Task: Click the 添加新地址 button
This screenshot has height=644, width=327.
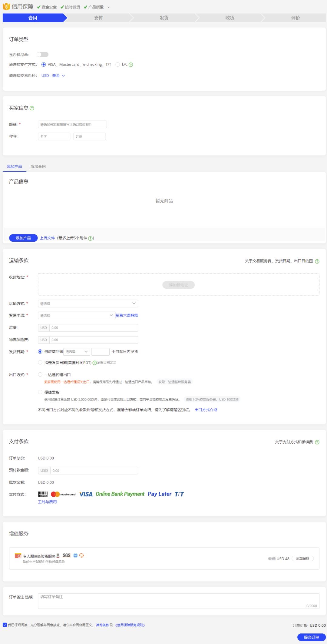Action: point(178,285)
